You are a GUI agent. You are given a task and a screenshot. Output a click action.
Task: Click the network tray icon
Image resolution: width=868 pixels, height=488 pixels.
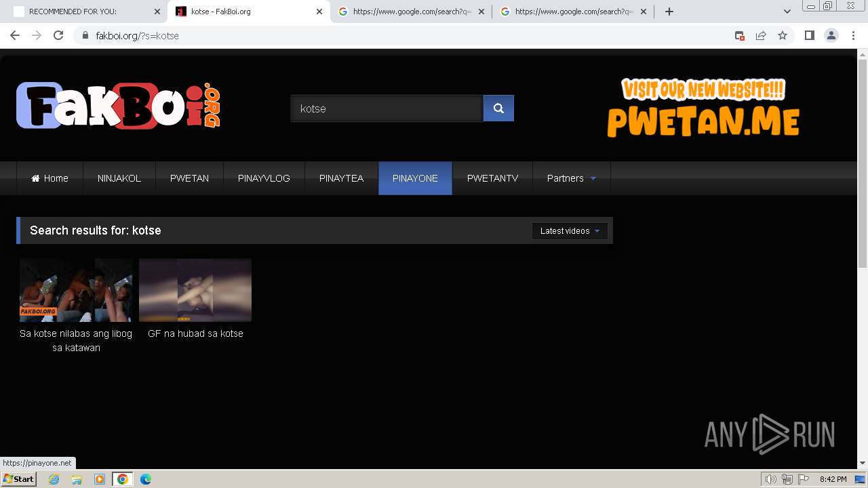[x=787, y=479]
